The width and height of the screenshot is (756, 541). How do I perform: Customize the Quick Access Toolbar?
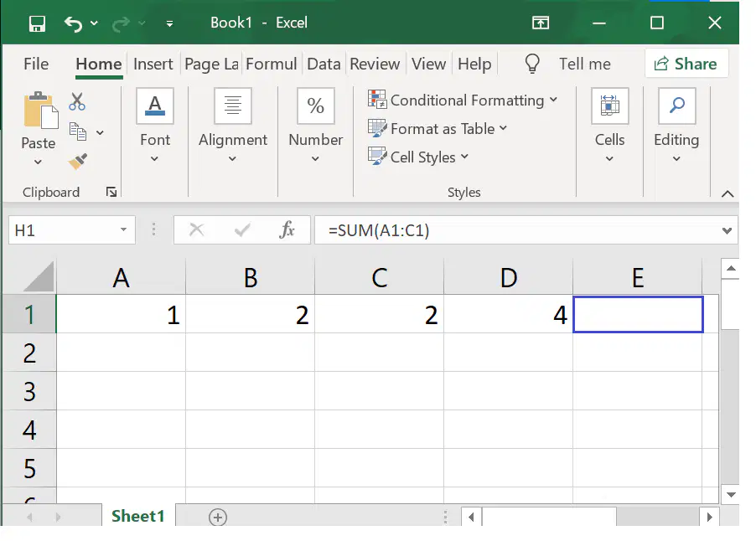[x=169, y=23]
